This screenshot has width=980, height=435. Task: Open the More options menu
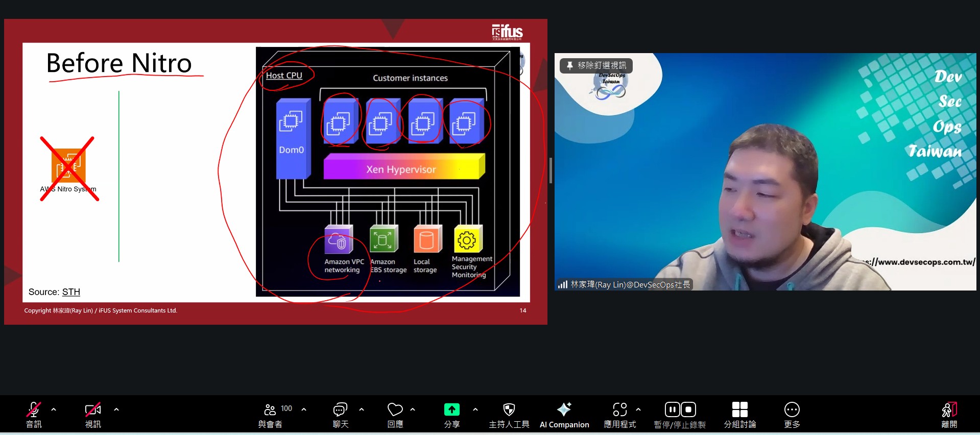point(792,410)
